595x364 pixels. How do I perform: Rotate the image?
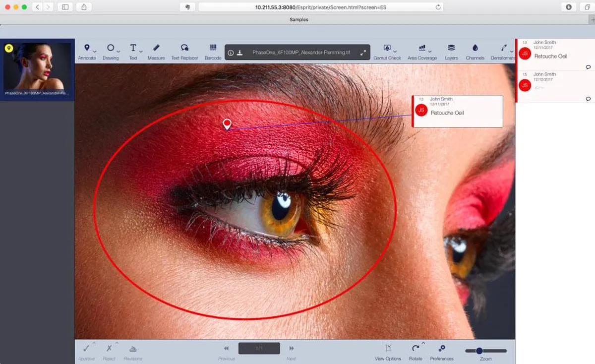coord(416,349)
